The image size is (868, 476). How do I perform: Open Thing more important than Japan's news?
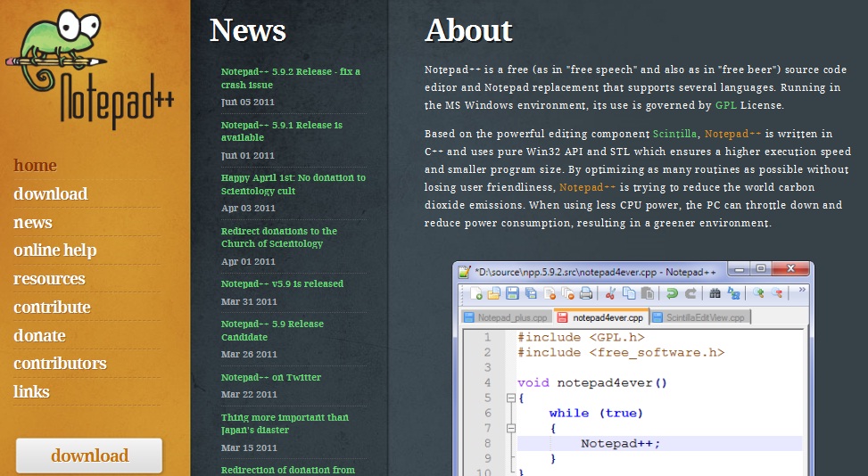point(285,423)
